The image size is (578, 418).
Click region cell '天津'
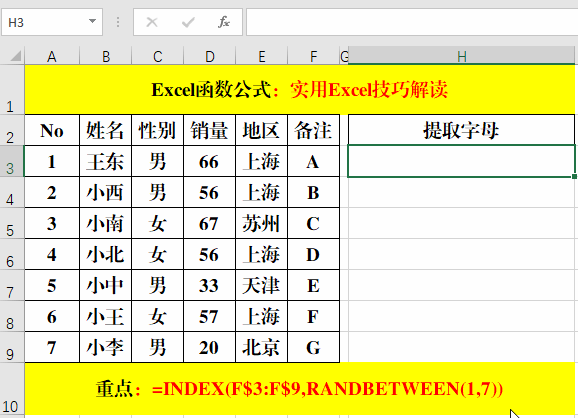[262, 285]
